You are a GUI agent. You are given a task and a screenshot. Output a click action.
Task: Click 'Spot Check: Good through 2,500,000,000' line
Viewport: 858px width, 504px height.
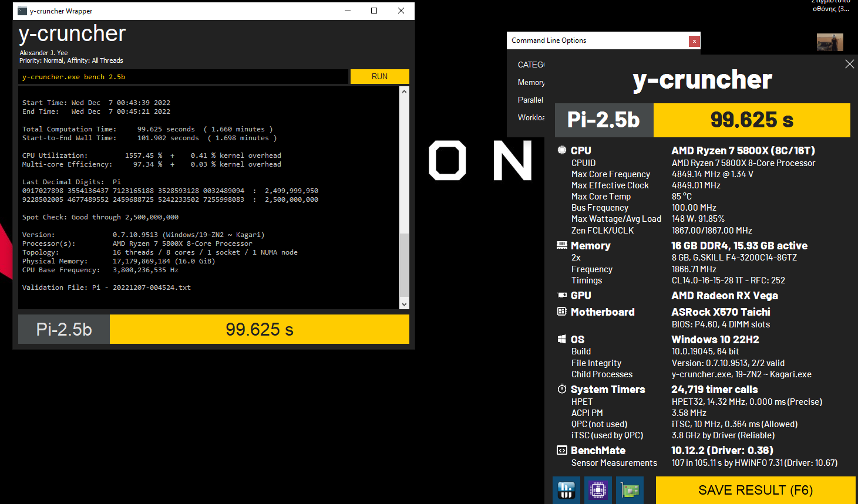coord(100,217)
